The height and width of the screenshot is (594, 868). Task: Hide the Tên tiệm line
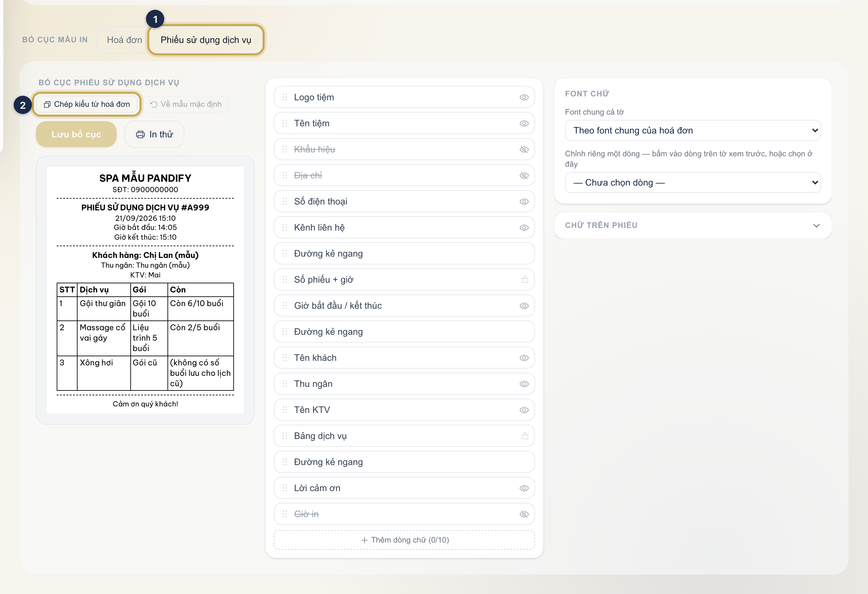point(524,123)
